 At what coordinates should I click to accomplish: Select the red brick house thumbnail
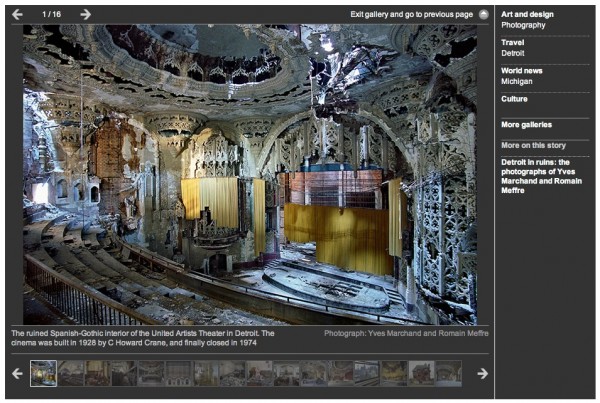(421, 373)
